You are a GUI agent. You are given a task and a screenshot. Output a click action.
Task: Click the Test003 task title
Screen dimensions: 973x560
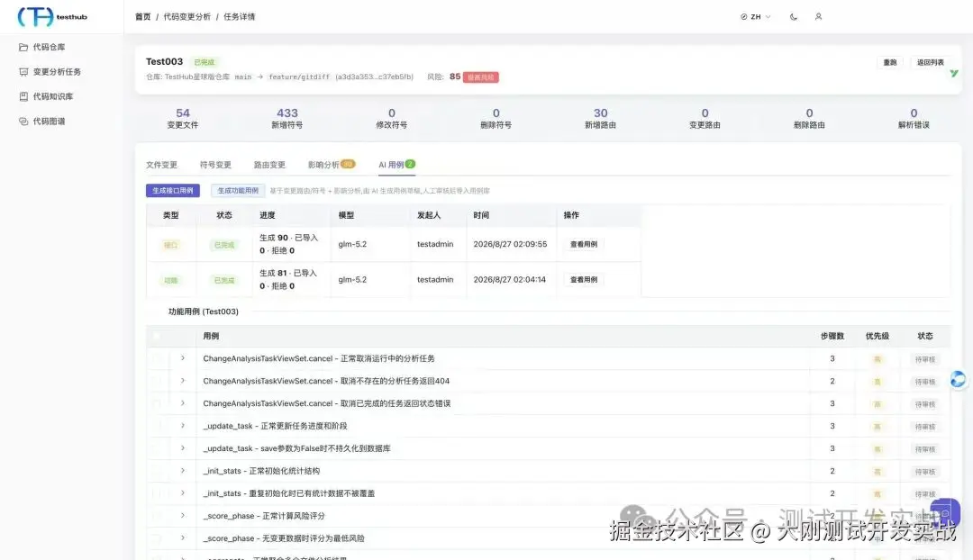click(165, 61)
